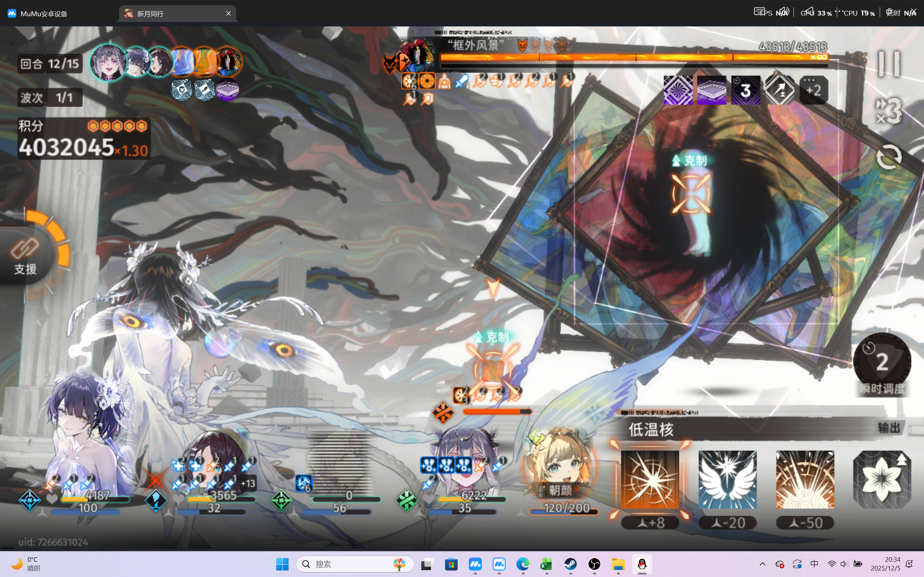Open Steam from the taskbar

(x=570, y=564)
